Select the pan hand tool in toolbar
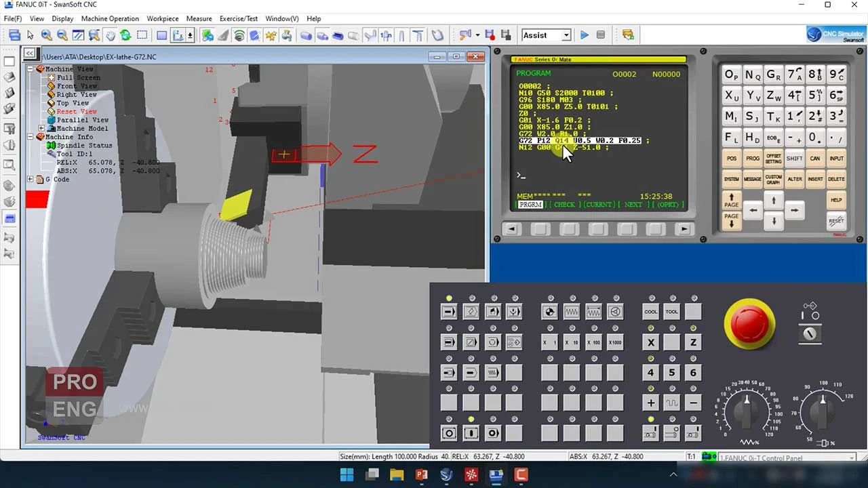Screen dimensions: 868x488 point(110,35)
